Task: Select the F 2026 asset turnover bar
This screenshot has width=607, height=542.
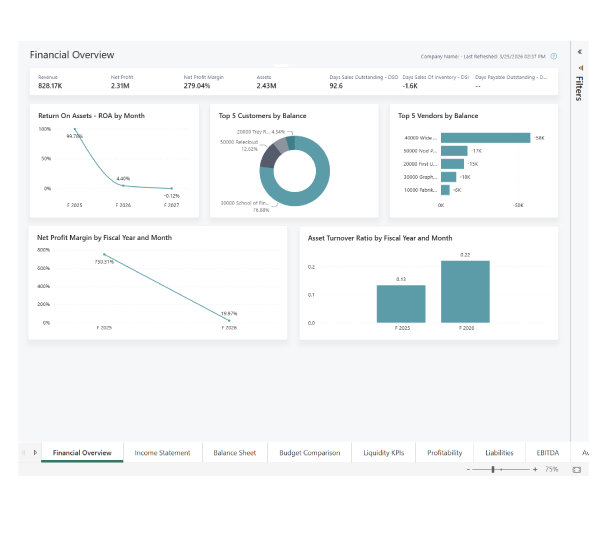Action: (465, 292)
